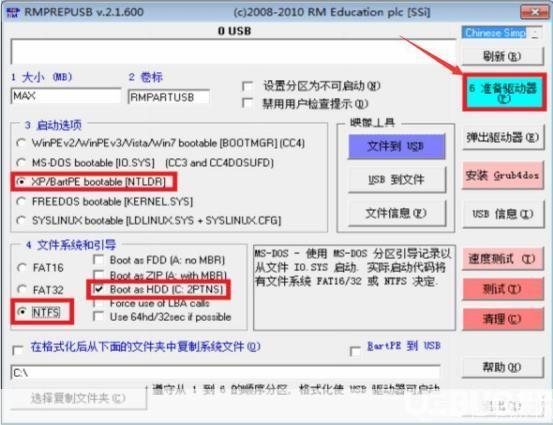Select MS-DOS bootable [IO.SYS] option
Viewport: 553px width, 425px height.
pyautogui.click(x=21, y=163)
